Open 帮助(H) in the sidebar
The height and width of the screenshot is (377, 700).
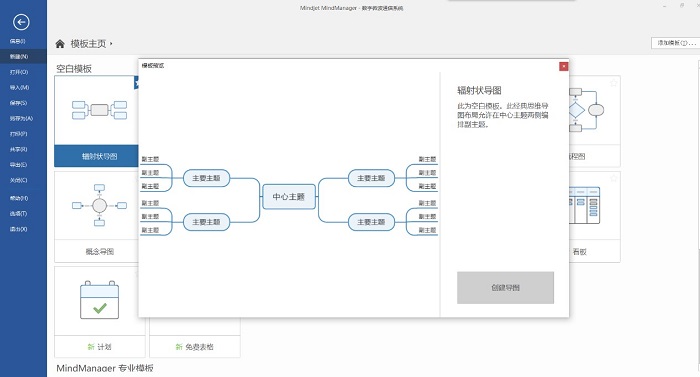tap(19, 198)
